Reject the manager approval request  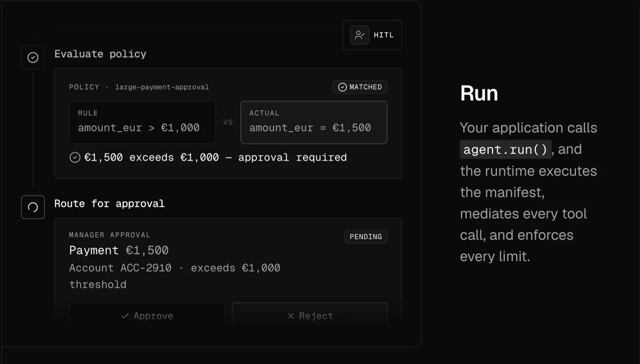(310, 315)
